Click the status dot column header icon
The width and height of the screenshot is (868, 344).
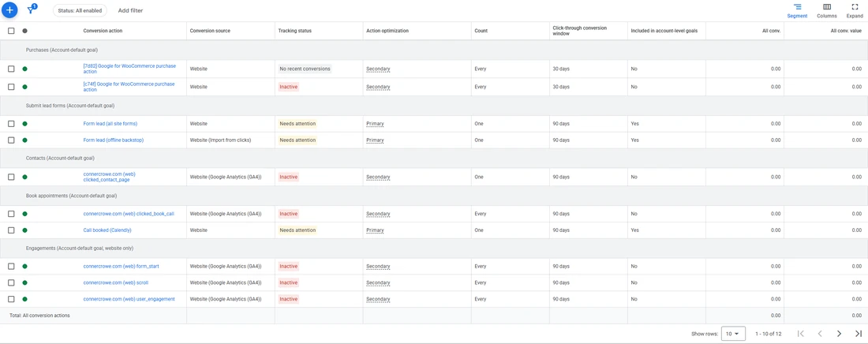coord(24,31)
